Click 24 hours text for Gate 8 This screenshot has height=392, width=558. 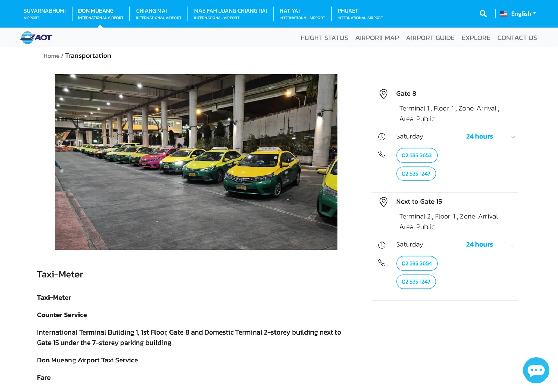480,136
